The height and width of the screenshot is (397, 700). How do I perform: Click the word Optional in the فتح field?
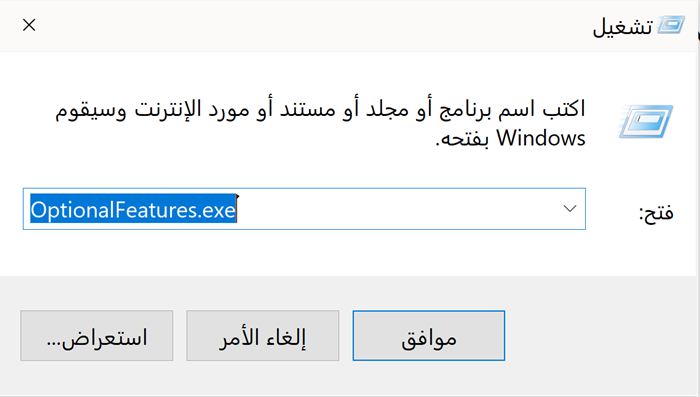pyautogui.click(x=71, y=209)
